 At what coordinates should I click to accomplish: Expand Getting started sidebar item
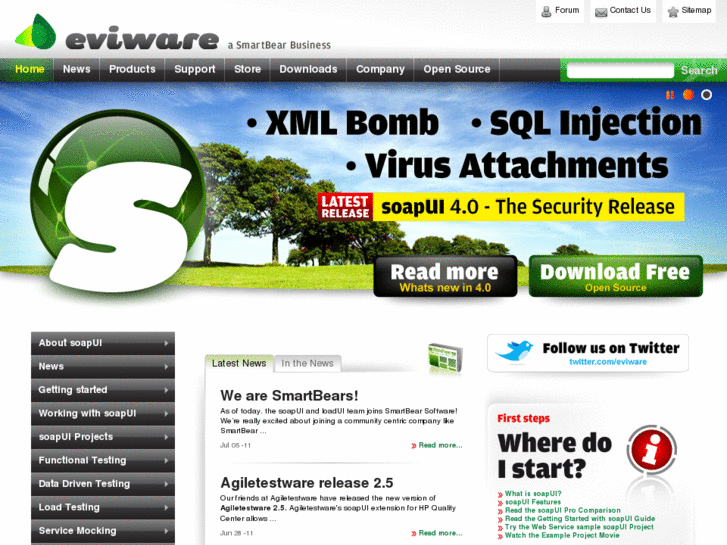pos(103,390)
